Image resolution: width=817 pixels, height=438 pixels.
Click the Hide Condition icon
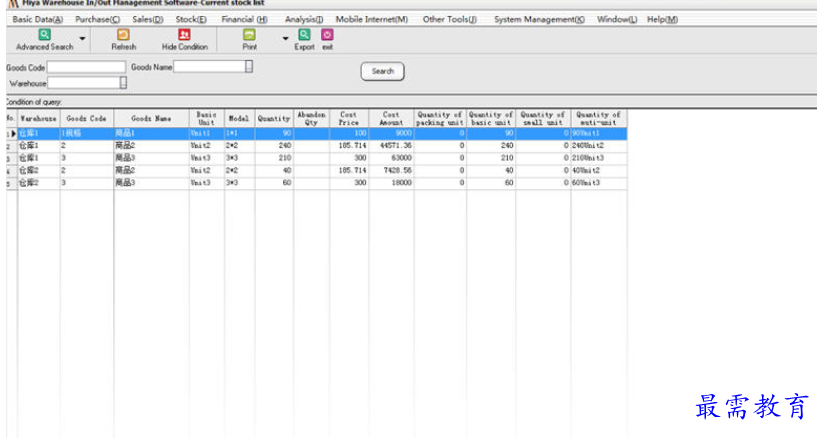point(184,35)
